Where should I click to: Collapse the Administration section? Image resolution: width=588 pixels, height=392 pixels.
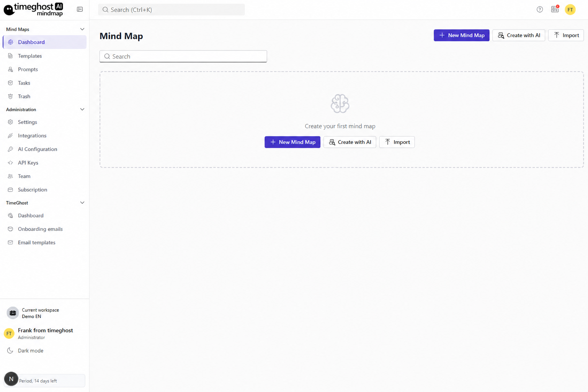[82, 109]
